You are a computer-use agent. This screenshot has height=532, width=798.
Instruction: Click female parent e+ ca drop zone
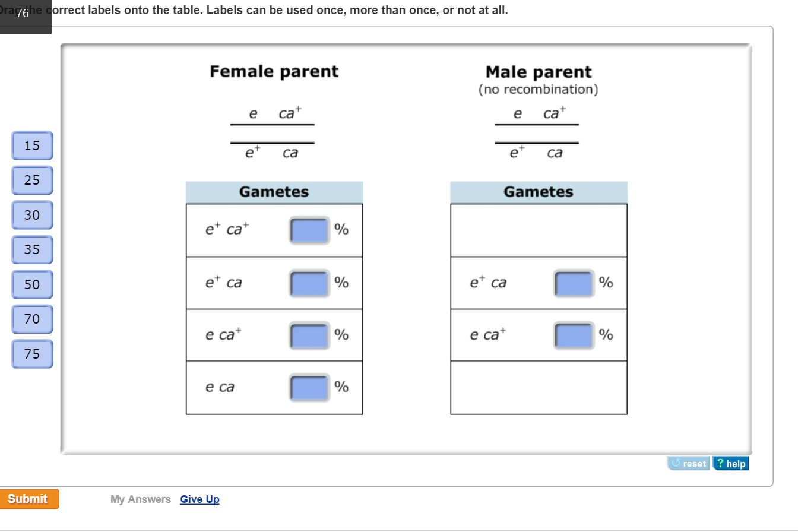coord(308,283)
